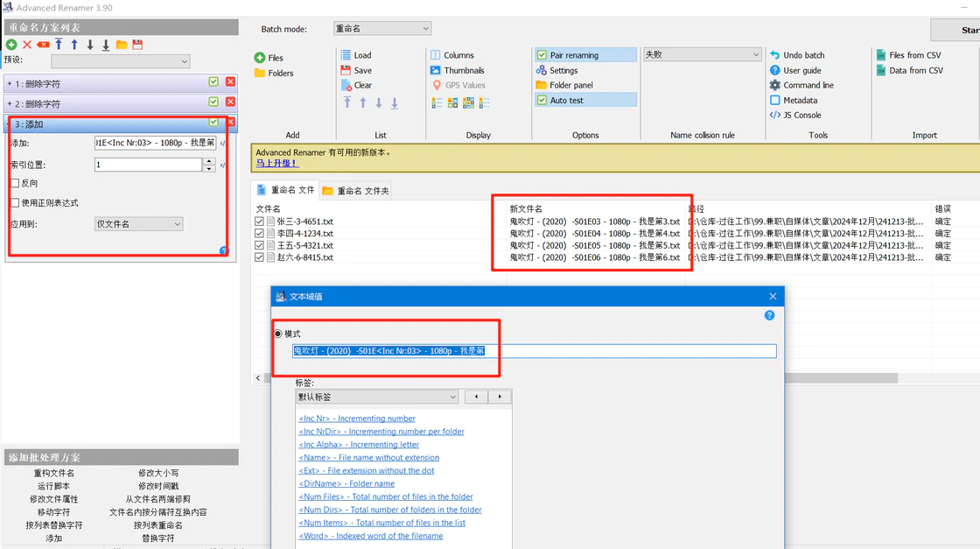Open the Batch mode dropdown

click(x=382, y=29)
